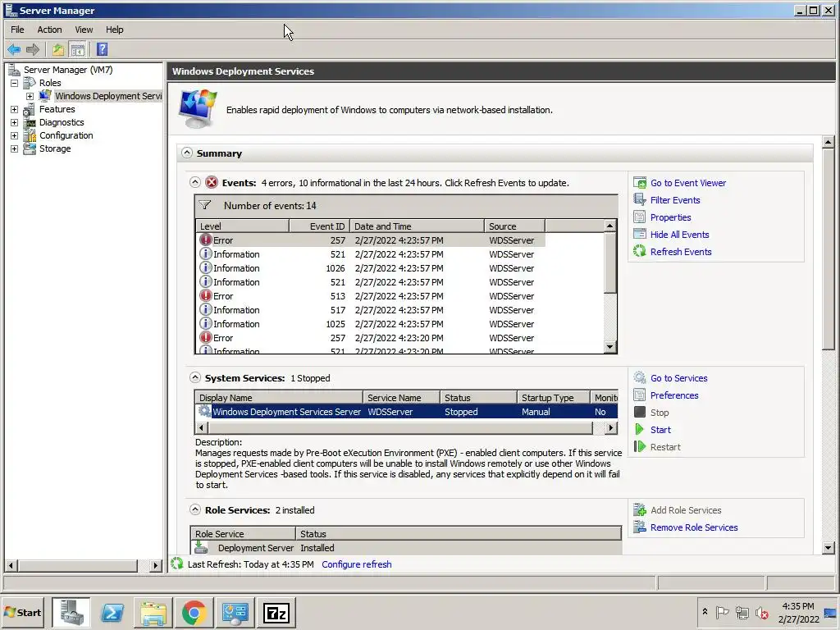Screen dimensions: 840x630
Task: Select the Error event with ID 513
Action: click(371, 295)
